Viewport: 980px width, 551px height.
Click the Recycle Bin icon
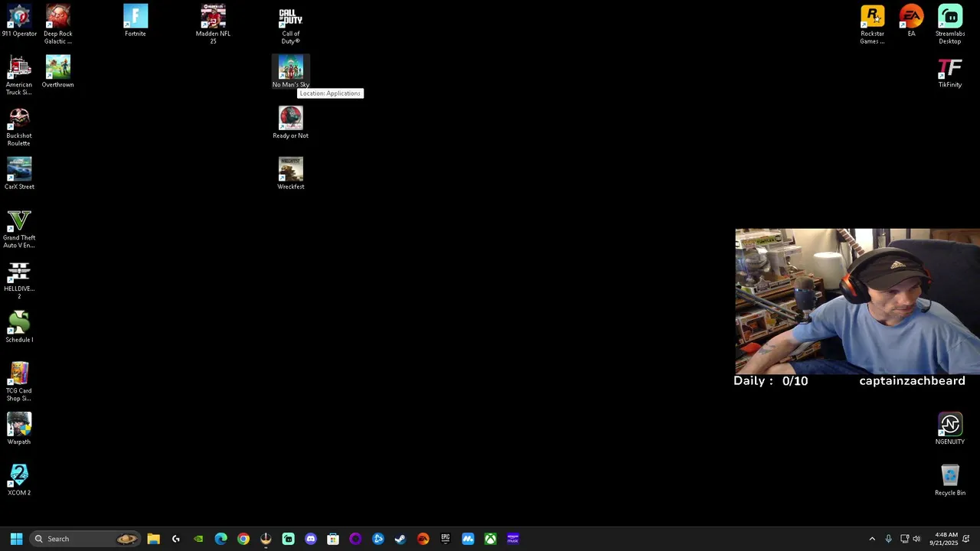(950, 480)
